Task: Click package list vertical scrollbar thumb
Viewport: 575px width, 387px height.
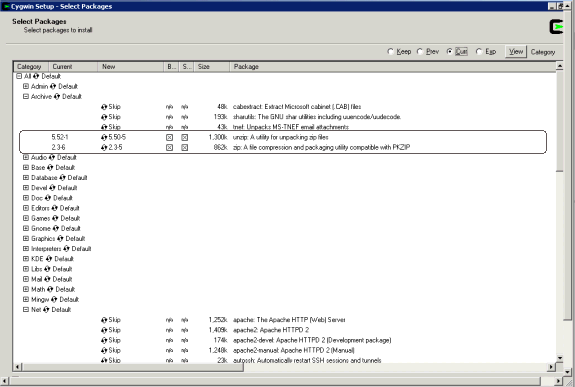Action: [560, 121]
